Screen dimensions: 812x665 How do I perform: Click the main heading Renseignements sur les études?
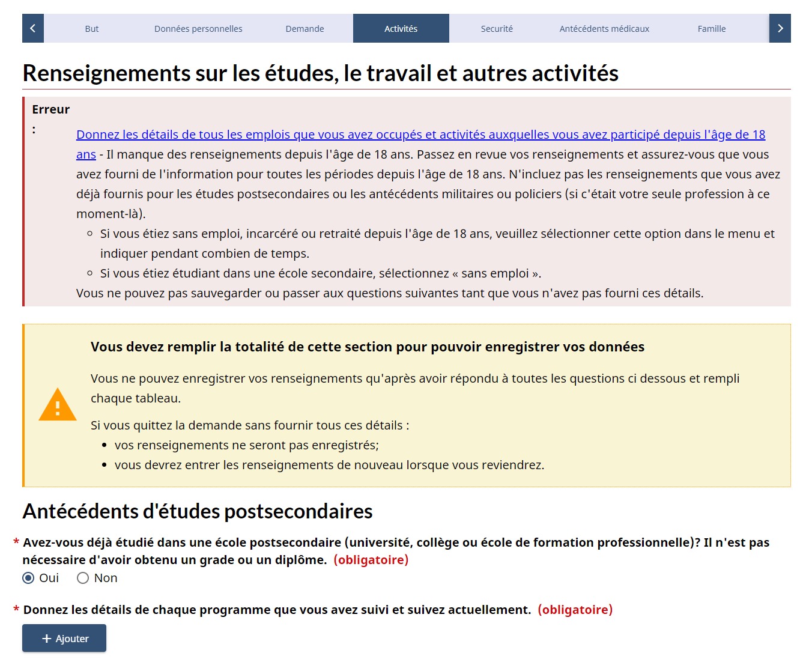pos(320,73)
